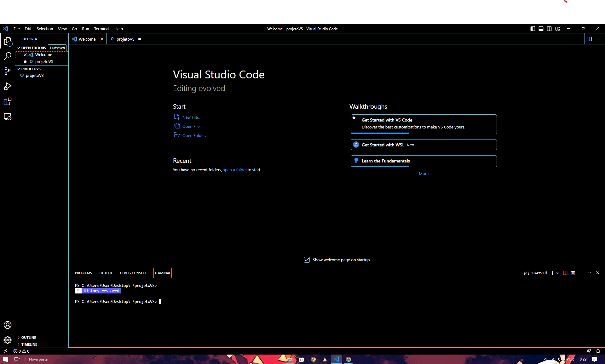Toggle Show welcome page on startup checkbox
This screenshot has width=605, height=364.
click(307, 260)
